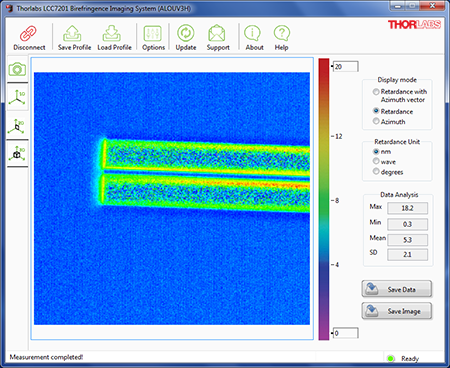Open the Support envelope icon
The image size is (450, 368).
pos(217,33)
